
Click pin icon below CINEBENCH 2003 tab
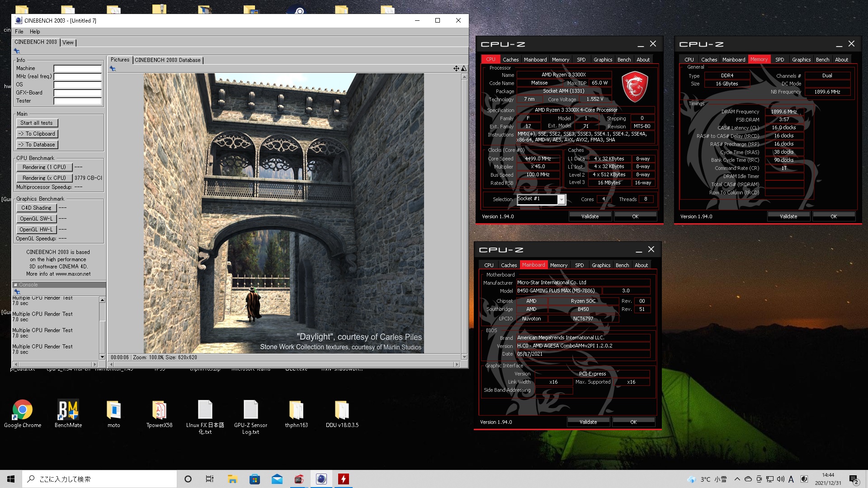click(x=17, y=51)
